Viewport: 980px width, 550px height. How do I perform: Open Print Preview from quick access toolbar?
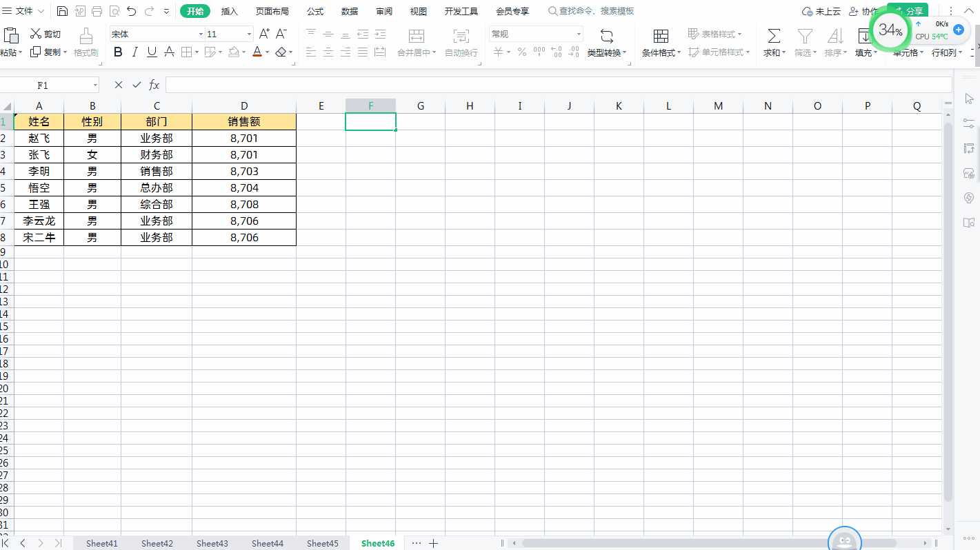click(x=114, y=11)
